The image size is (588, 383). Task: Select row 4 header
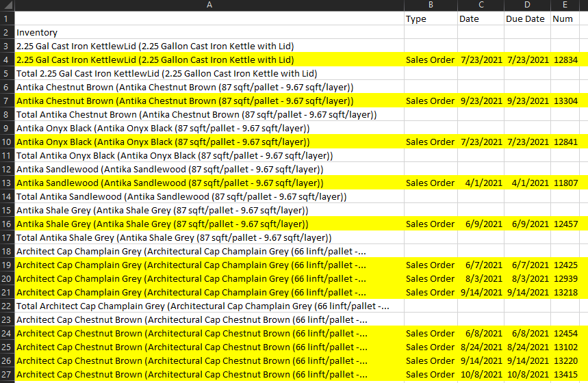coord(7,60)
